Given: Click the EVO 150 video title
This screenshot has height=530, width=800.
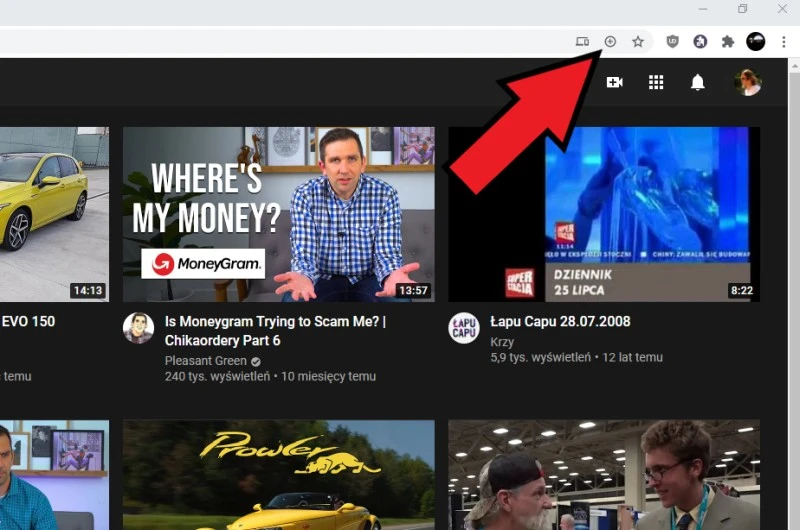Looking at the screenshot, I should (28, 321).
